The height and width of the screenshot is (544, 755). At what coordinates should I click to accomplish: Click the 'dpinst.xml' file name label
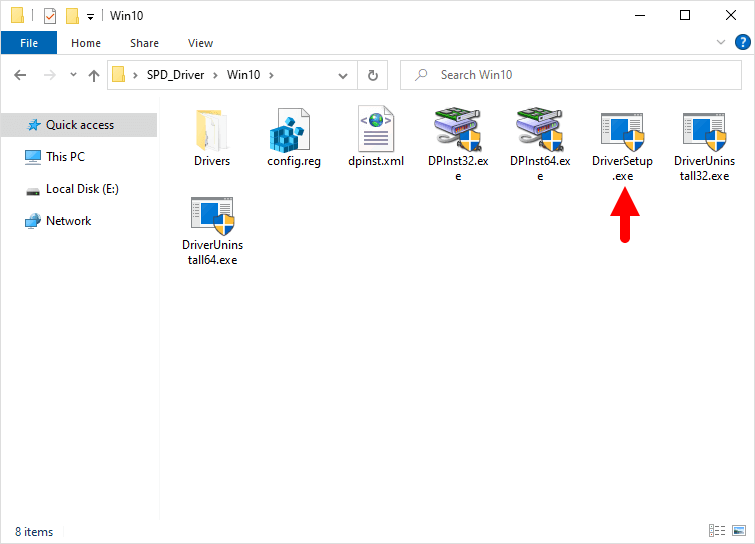point(376,161)
